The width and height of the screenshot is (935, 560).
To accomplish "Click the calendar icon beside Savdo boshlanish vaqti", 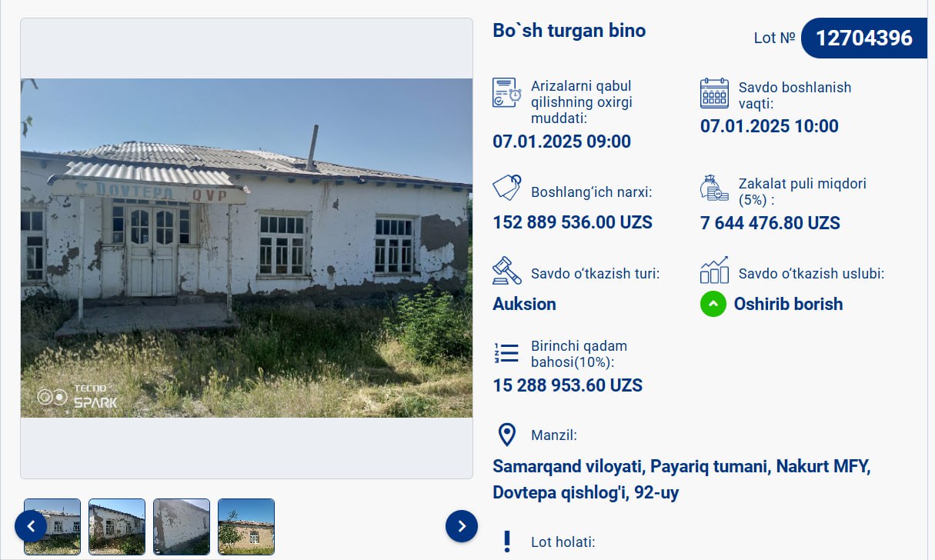I will pos(714,93).
